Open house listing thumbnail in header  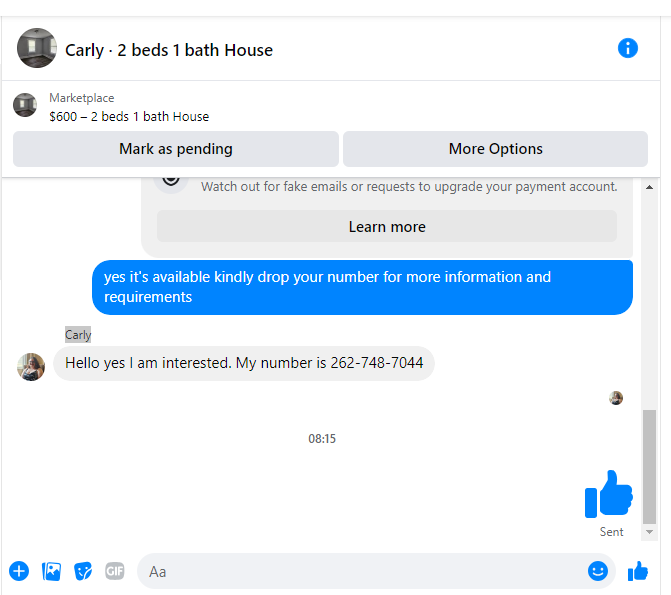[x=37, y=48]
